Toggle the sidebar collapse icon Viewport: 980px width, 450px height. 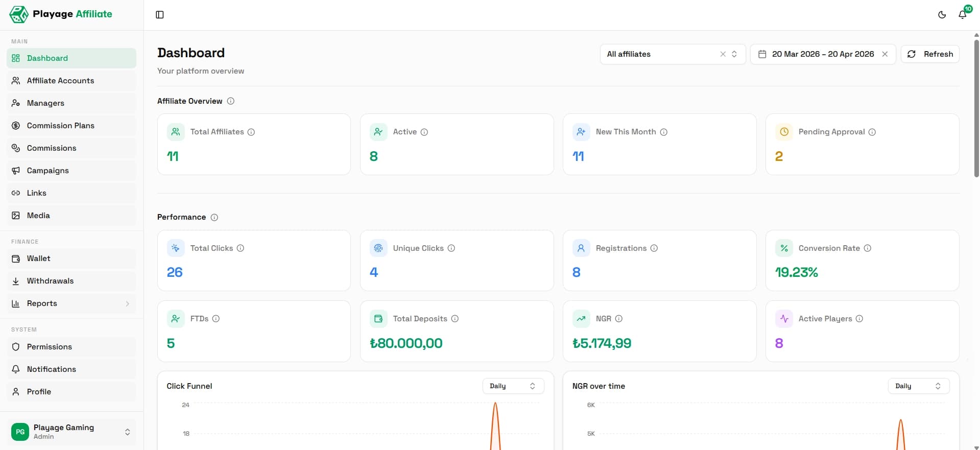click(160, 15)
